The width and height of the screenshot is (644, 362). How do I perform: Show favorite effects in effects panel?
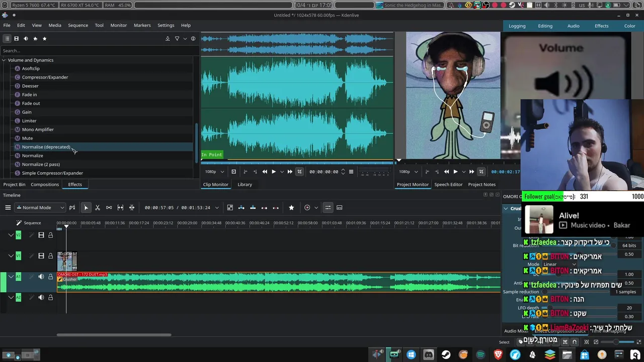[x=44, y=39]
